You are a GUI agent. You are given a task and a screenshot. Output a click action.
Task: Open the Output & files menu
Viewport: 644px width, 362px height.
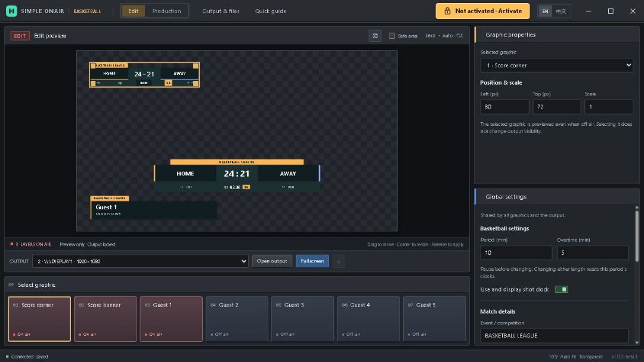tap(221, 11)
